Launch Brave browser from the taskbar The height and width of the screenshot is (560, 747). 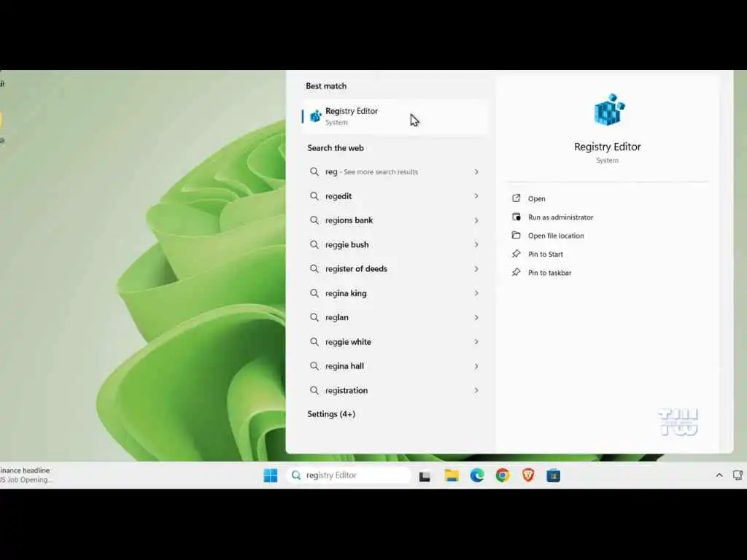(528, 475)
